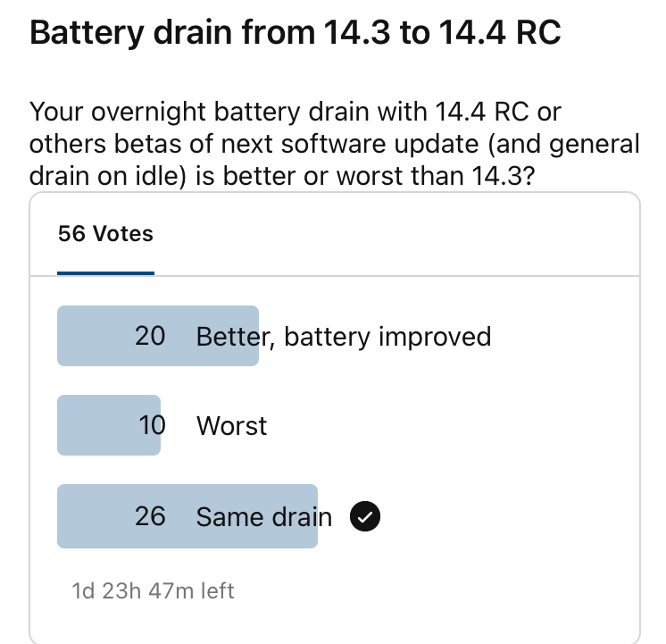Open the "Battery drain from 14.3 to 14.4 RC" title
The width and height of the screenshot is (666, 644).
[x=296, y=33]
